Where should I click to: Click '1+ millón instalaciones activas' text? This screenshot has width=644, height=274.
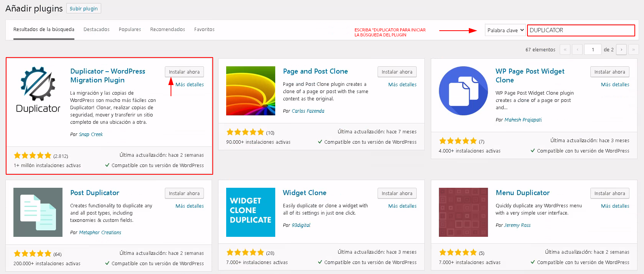pyautogui.click(x=47, y=166)
